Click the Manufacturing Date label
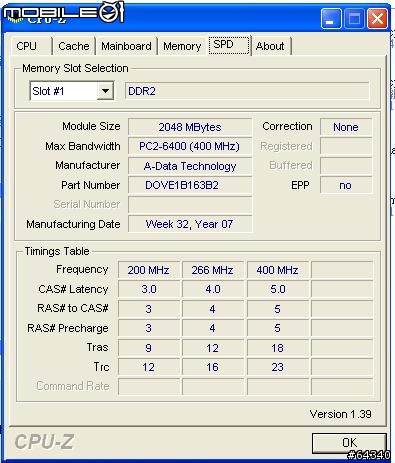This screenshot has width=395, height=463. [x=73, y=224]
